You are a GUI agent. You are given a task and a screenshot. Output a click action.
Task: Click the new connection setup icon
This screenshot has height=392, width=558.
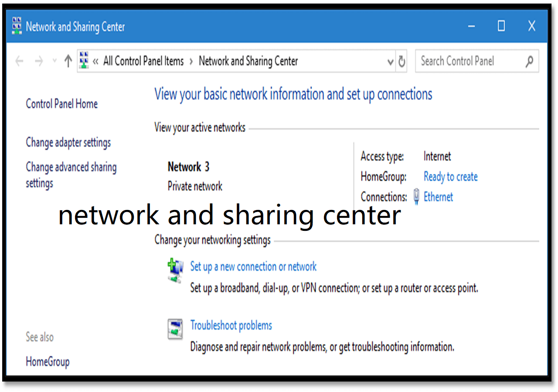coord(175,270)
